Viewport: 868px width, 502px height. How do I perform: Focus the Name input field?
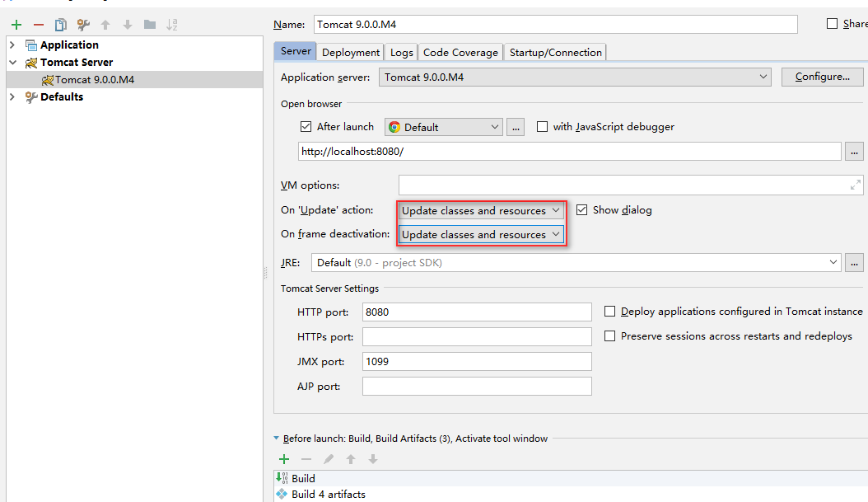click(x=556, y=25)
